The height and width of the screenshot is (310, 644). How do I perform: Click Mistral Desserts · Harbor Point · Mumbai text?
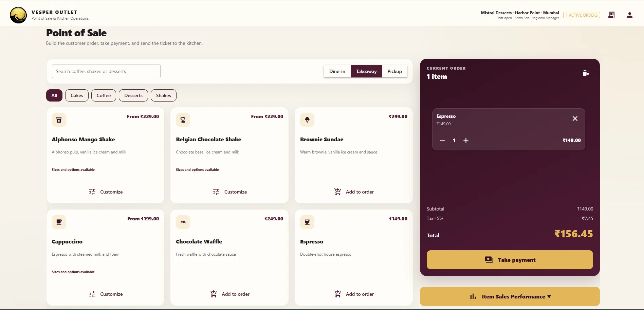coord(520,13)
